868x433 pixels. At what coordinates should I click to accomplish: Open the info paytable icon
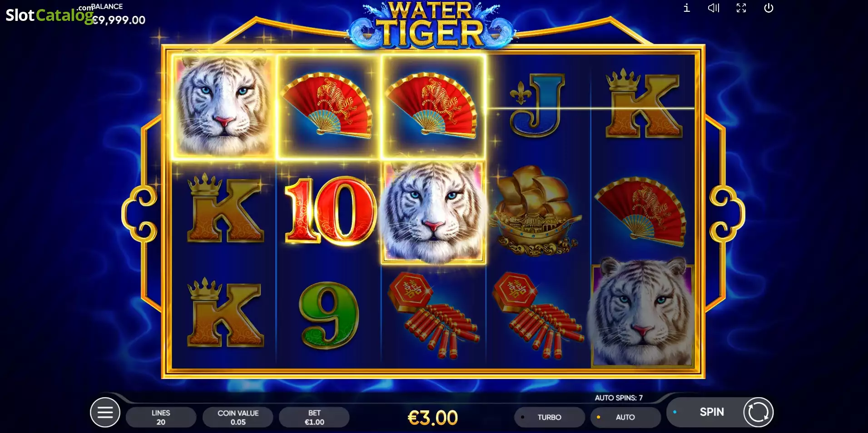tap(686, 8)
